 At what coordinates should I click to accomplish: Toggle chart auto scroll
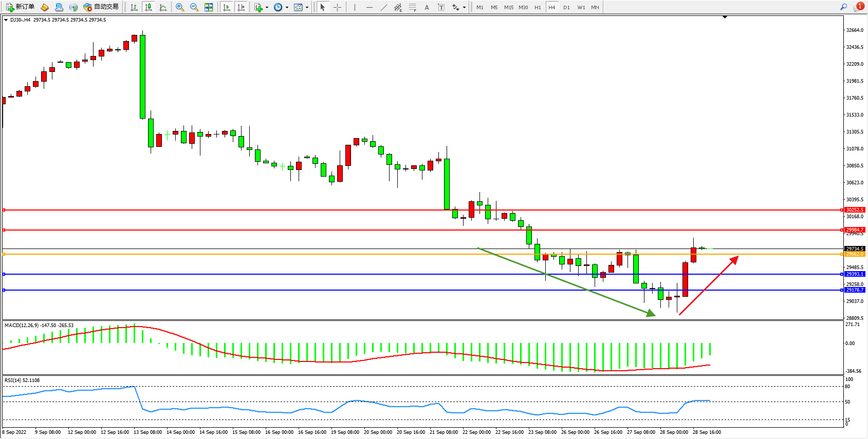click(226, 7)
